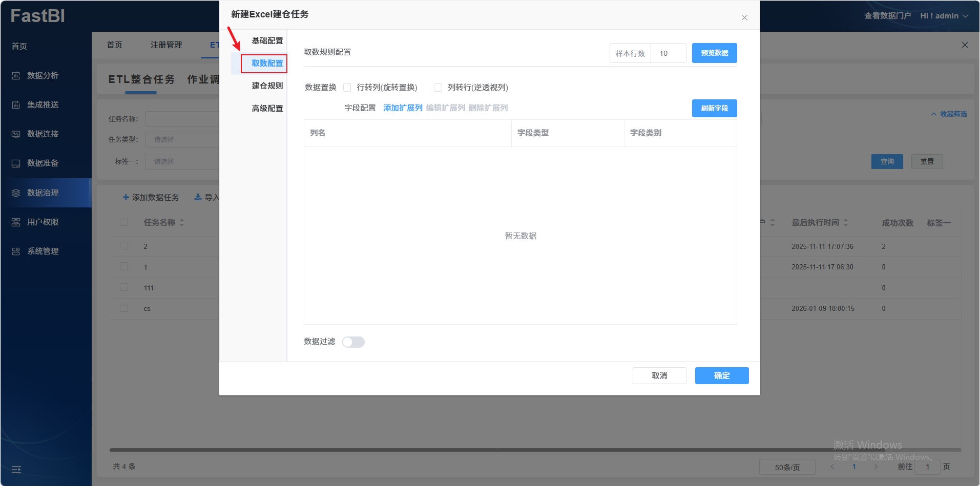Click the 数据治理 layers icon
Screen dimensions: 980x486
(x=16, y=193)
